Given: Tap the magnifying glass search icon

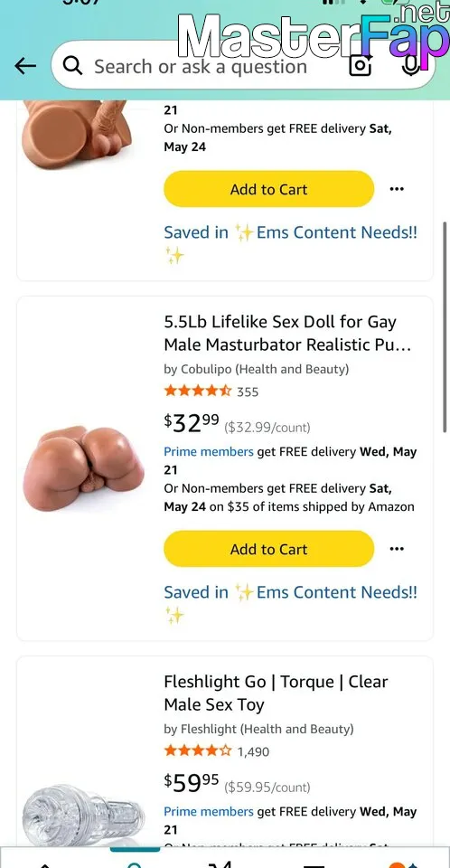Looking at the screenshot, I should point(72,66).
